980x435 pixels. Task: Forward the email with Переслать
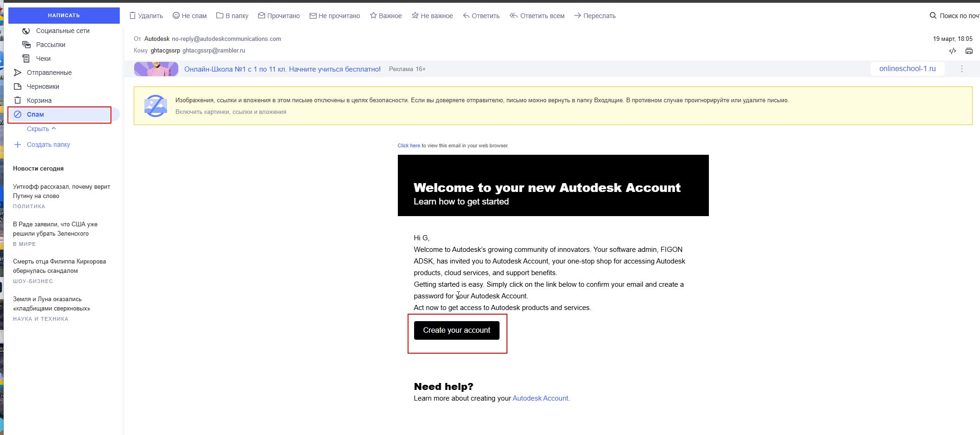pyautogui.click(x=595, y=16)
